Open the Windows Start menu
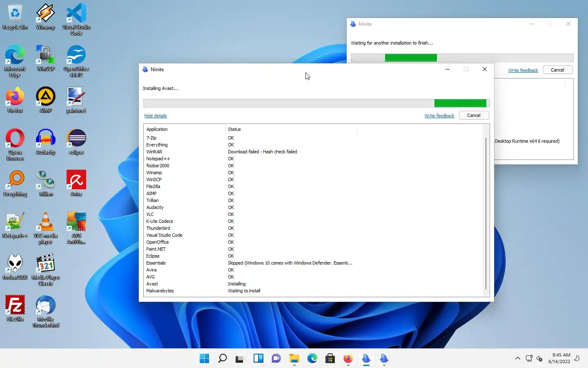Image resolution: width=588 pixels, height=368 pixels. [x=204, y=359]
